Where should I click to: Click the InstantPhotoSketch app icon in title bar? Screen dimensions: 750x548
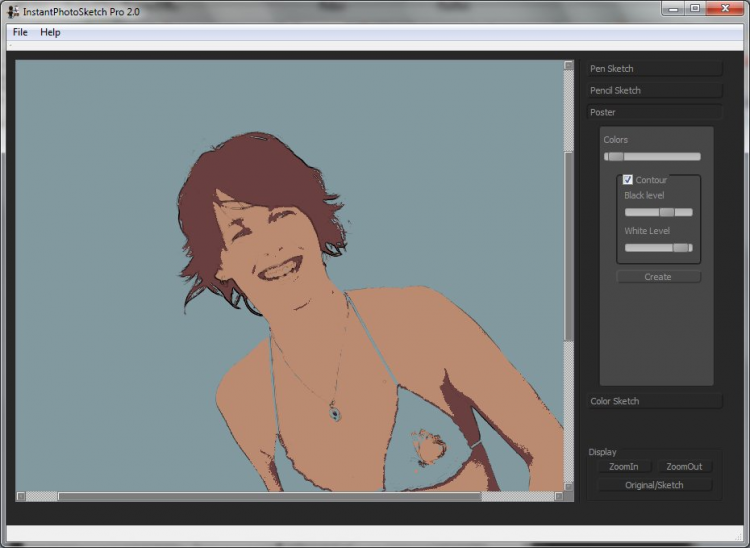[13, 11]
